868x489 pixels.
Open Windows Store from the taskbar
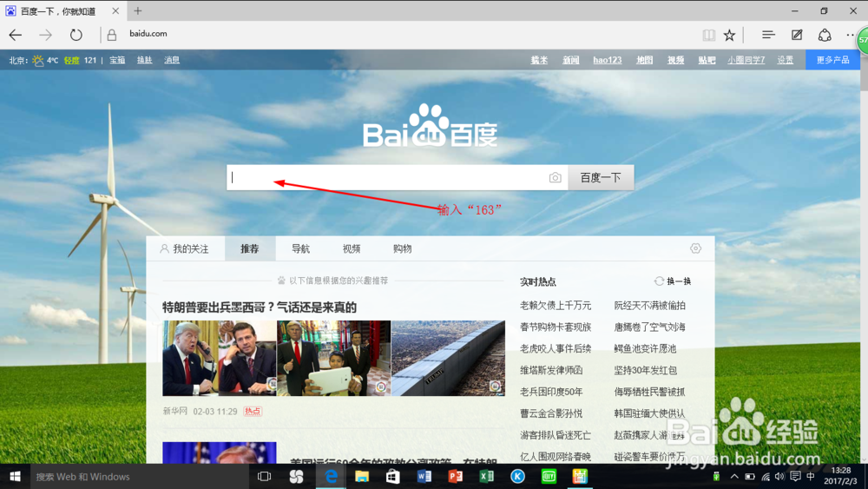(393, 476)
